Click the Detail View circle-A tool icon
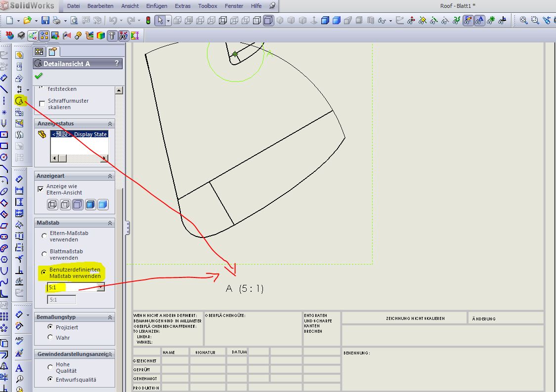 coord(19,101)
